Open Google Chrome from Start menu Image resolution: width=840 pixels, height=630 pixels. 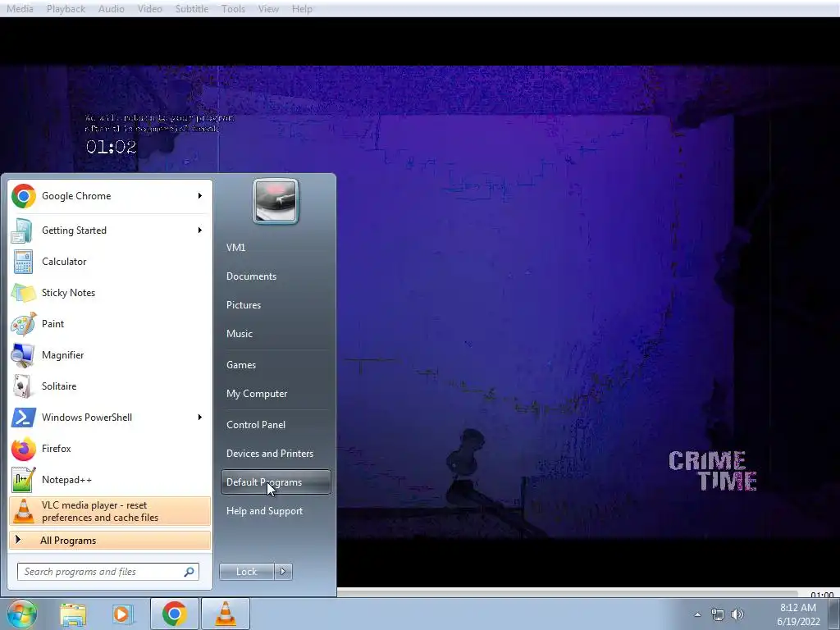click(110, 196)
